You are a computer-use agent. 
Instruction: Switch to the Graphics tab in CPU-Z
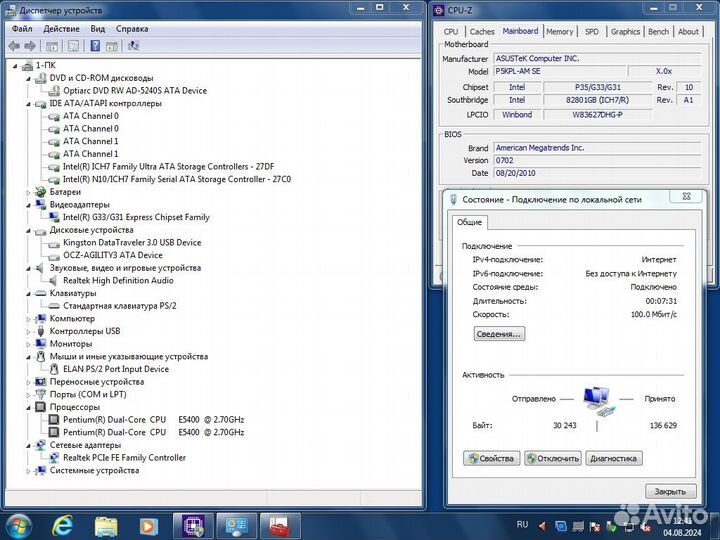pyautogui.click(x=625, y=32)
